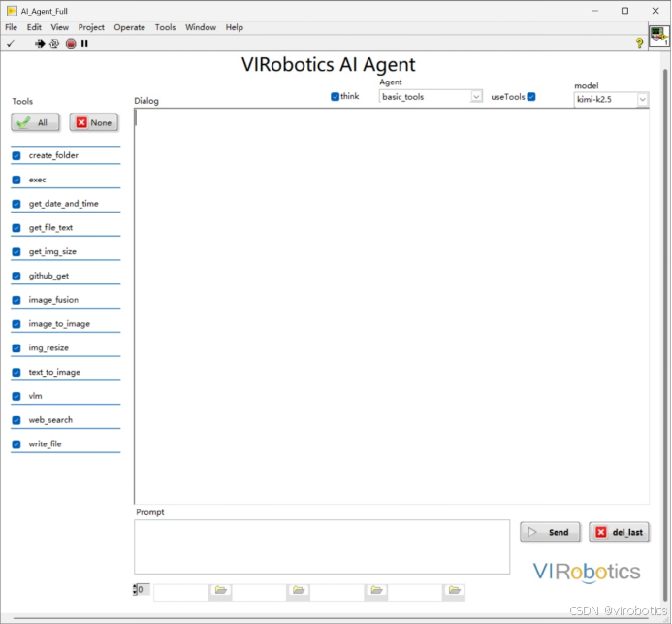Open the Window menu
Viewport: 672px width, 624px height.
click(x=201, y=27)
